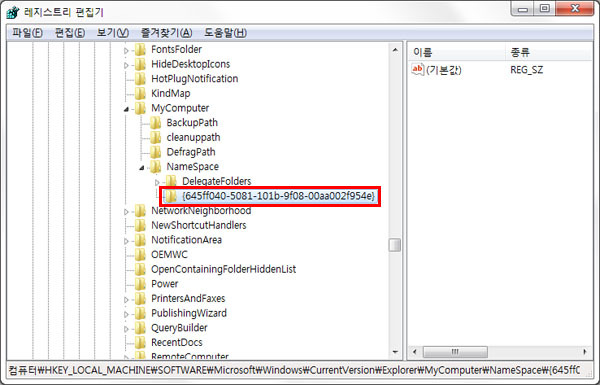Expand the PublishingWizard key
The height and width of the screenshot is (385, 600).
point(126,315)
